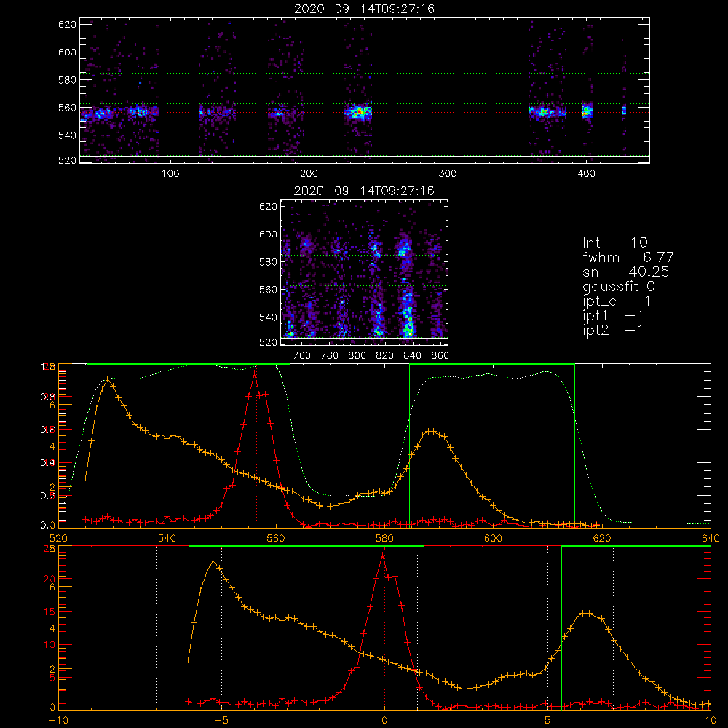Image resolution: width=728 pixels, height=728 pixels.
Task: Click x-axis label 300 on top spectrogram
Action: [448, 174]
